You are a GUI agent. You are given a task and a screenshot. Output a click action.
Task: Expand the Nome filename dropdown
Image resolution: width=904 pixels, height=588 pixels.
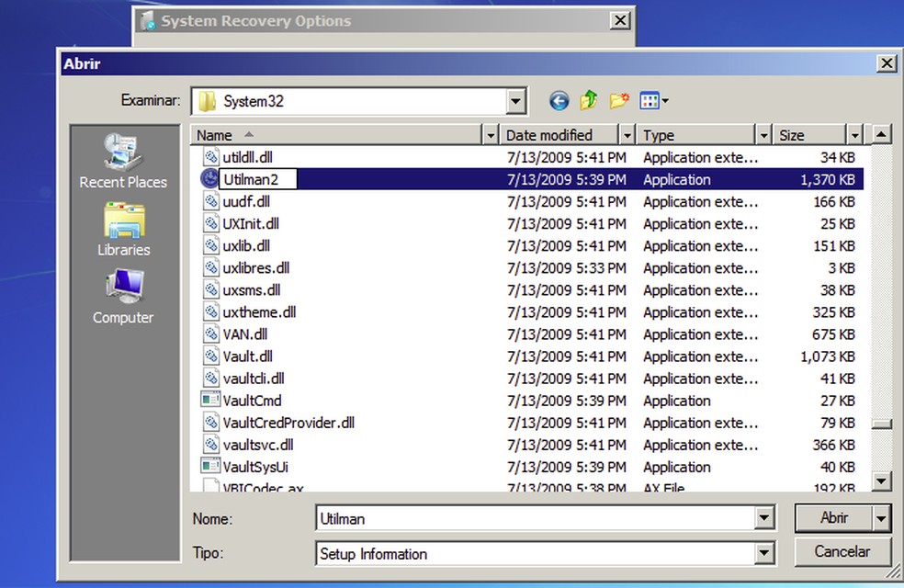[764, 519]
